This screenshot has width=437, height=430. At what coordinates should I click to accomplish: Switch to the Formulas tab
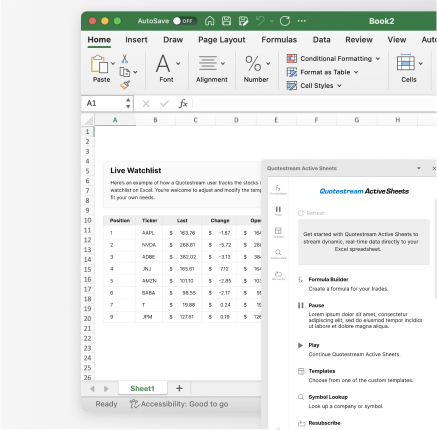click(x=279, y=40)
